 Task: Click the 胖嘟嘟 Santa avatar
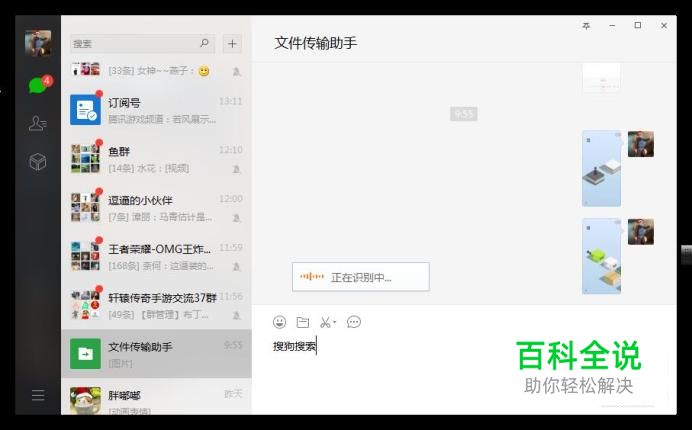(x=86, y=401)
